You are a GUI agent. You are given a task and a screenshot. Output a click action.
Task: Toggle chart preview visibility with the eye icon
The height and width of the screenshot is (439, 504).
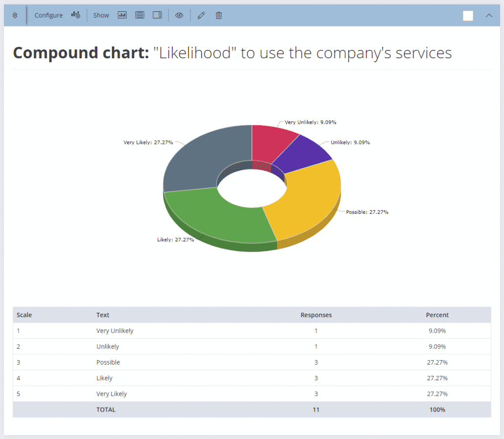point(179,15)
